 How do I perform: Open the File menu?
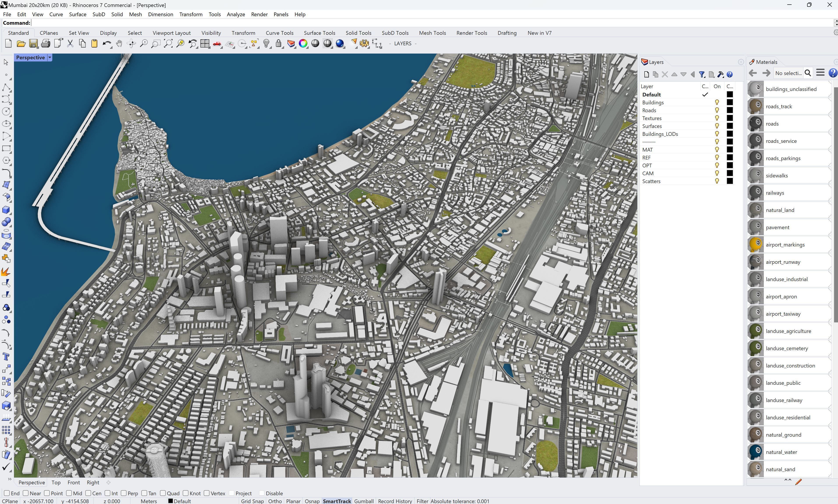point(7,14)
